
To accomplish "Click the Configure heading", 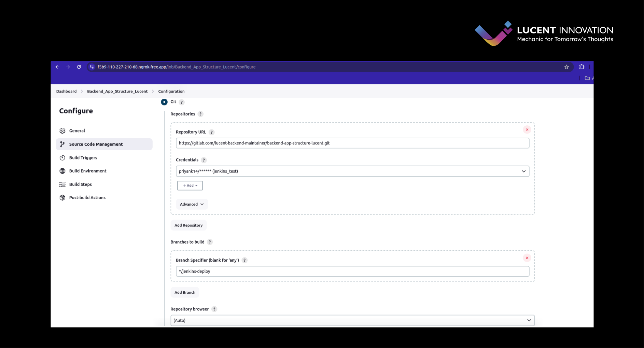I will tap(76, 111).
